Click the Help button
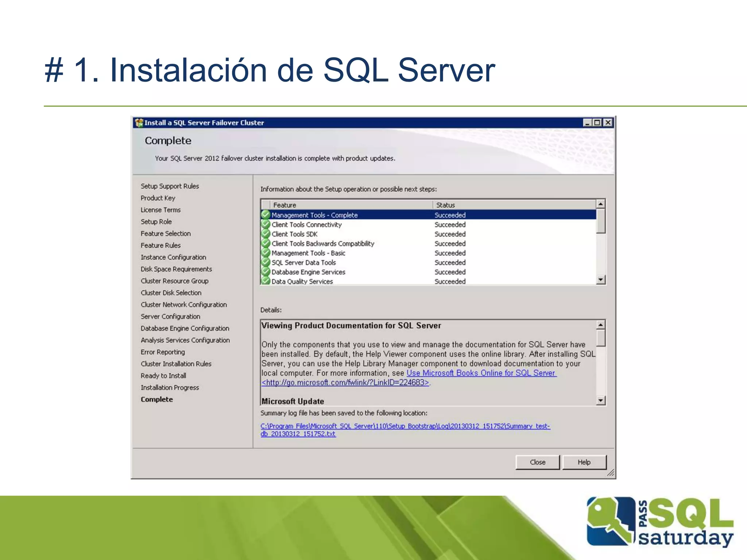747x560 pixels. coord(584,462)
